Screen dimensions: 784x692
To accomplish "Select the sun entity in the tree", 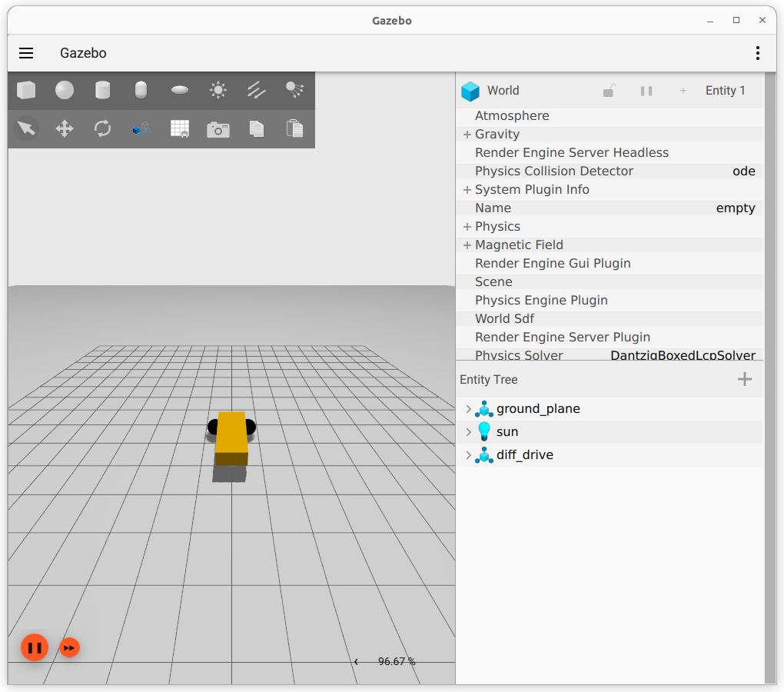I will 507,432.
